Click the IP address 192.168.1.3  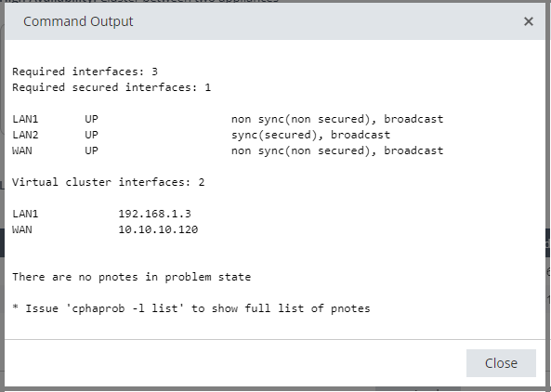pyautogui.click(x=154, y=214)
